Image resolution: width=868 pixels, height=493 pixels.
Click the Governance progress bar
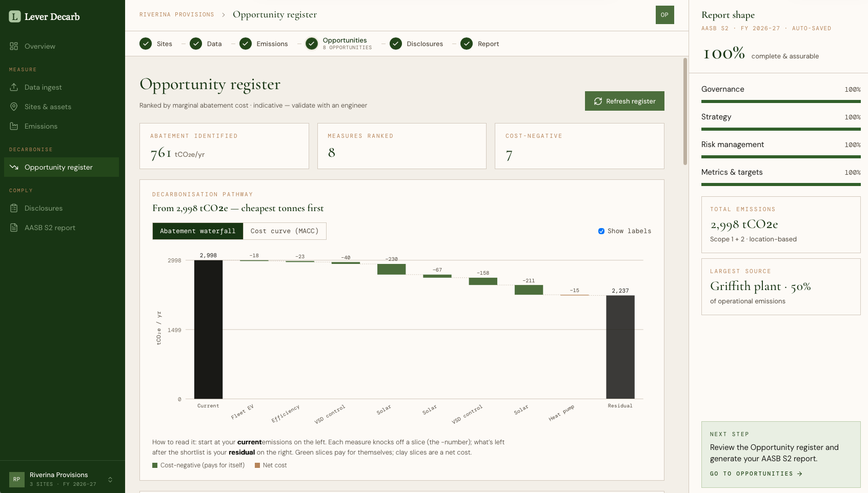point(781,101)
